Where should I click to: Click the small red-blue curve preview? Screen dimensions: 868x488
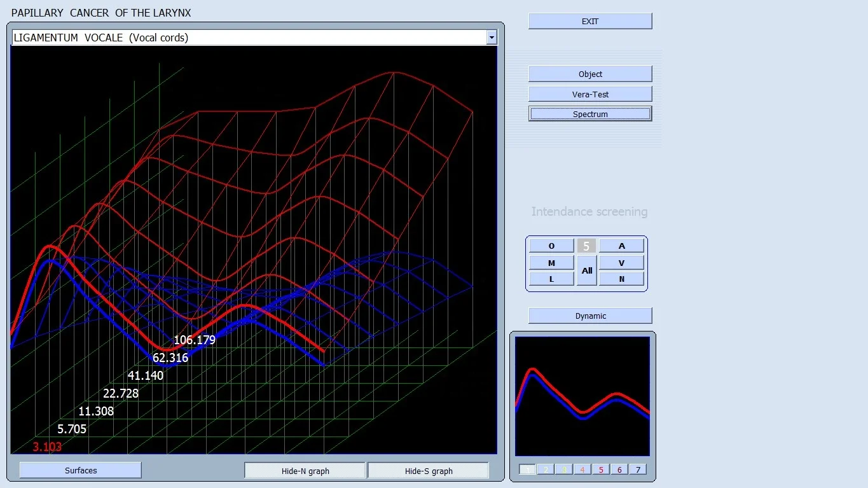(582, 396)
